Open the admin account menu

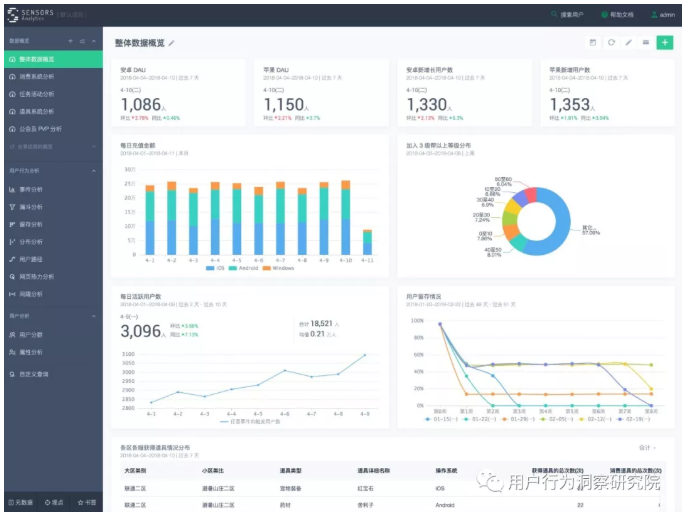(662, 15)
